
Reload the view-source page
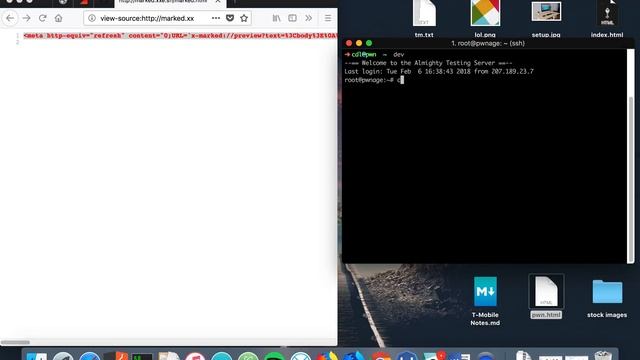pos(42,18)
